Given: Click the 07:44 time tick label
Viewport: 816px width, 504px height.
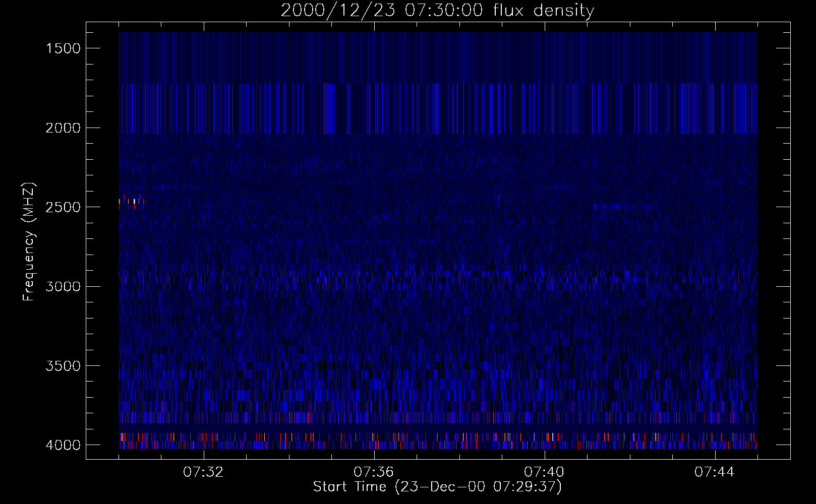Looking at the screenshot, I should [715, 472].
